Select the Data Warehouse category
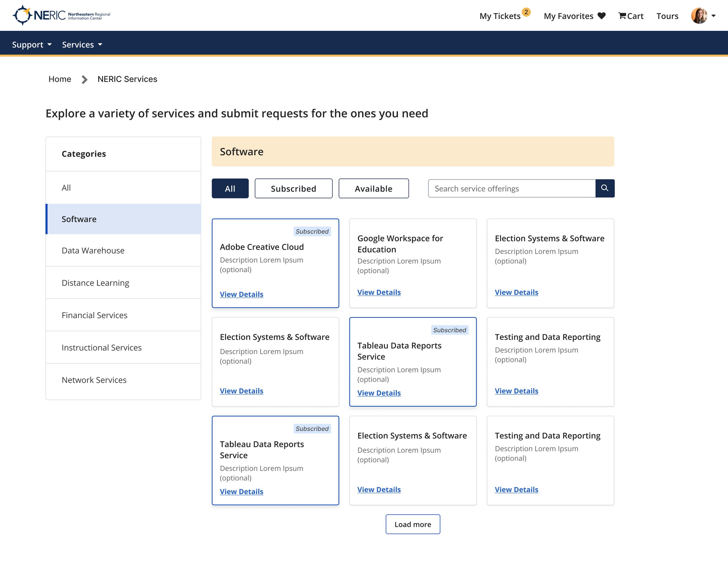This screenshot has width=728, height=571. point(123,251)
